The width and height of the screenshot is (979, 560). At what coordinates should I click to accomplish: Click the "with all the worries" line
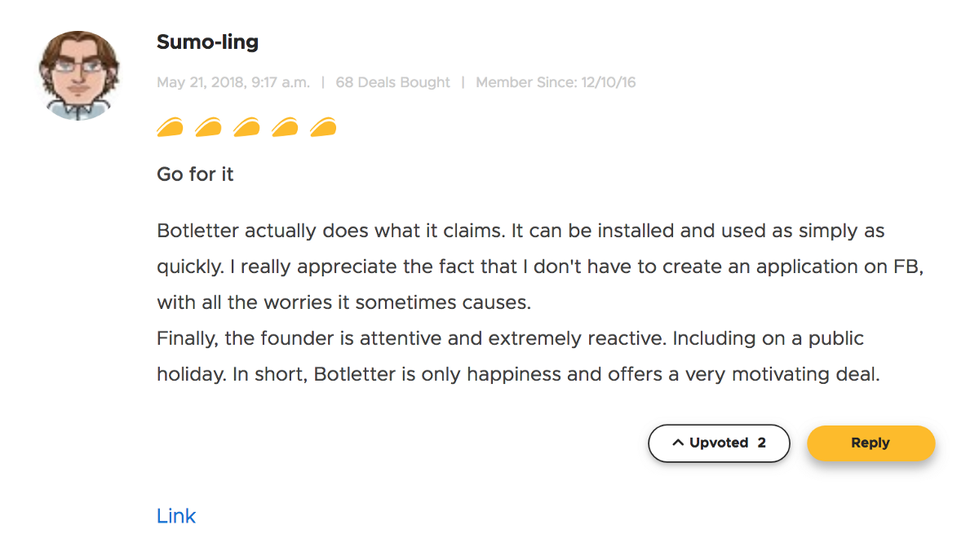point(343,302)
